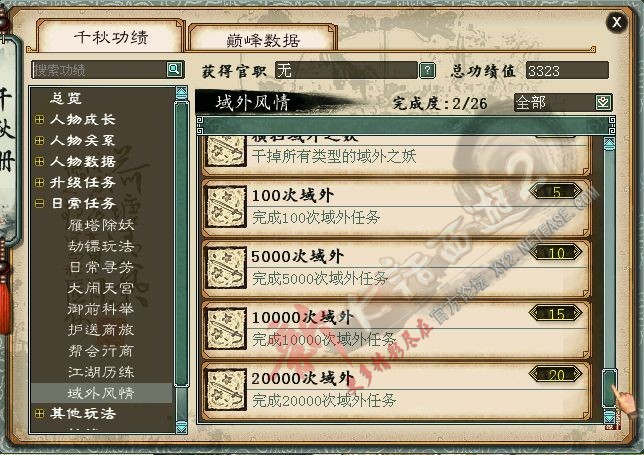Click the 搜索功绩 search field
Viewport: 644px width, 455px height.
[99, 70]
